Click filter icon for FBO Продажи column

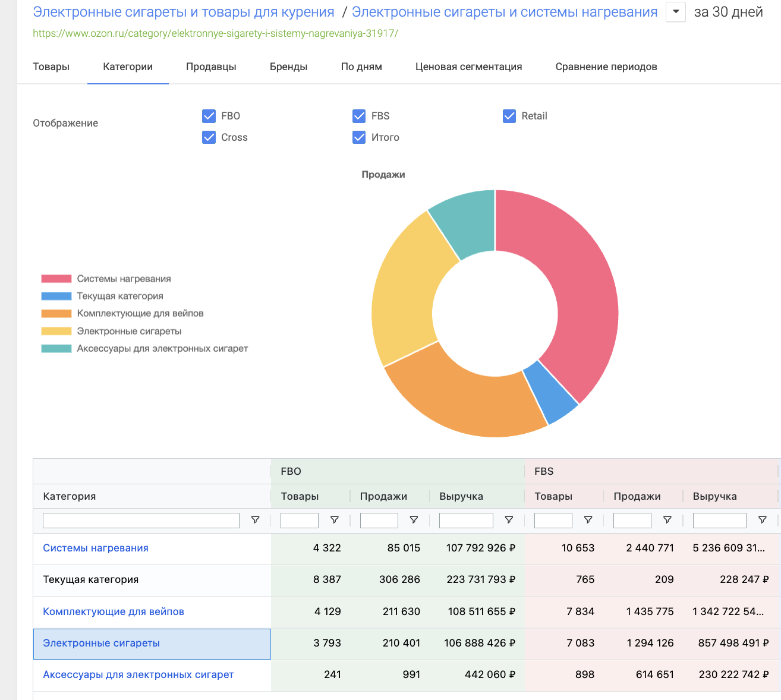click(414, 520)
